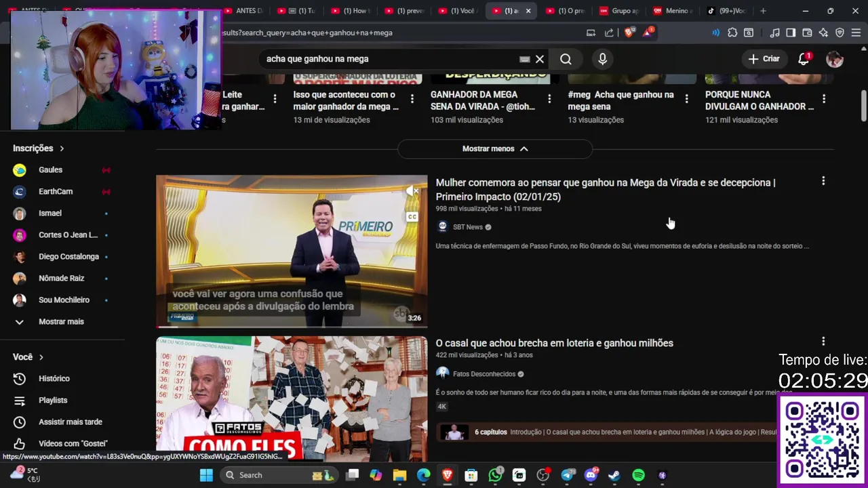This screenshot has width=868, height=488.
Task: Switch to the 'Grupo ap' CNN tab
Action: tap(618, 11)
